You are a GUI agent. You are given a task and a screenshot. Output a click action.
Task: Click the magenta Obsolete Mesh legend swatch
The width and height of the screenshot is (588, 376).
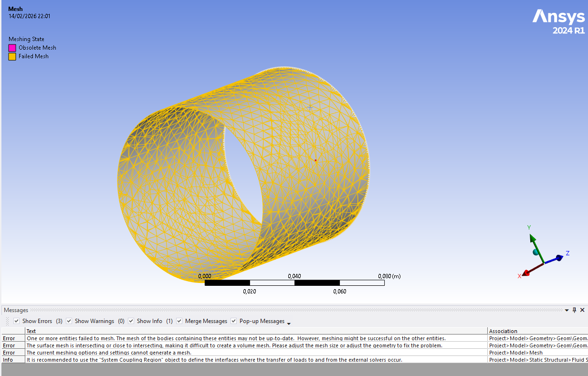click(12, 48)
